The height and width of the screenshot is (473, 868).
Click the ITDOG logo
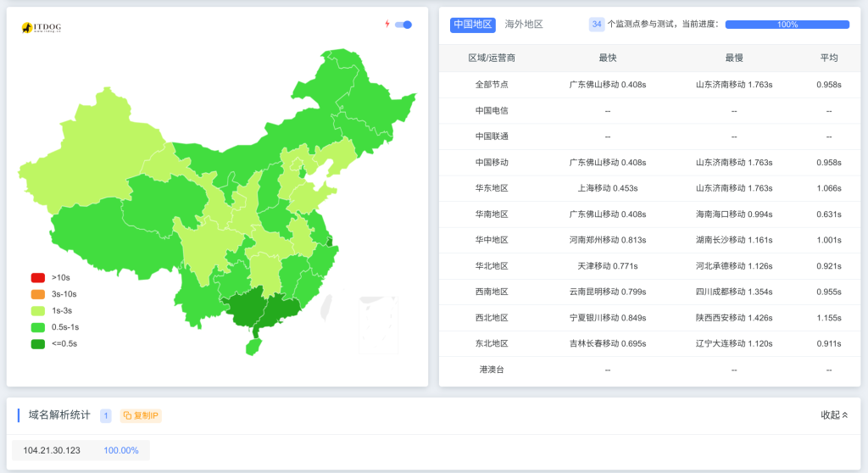coord(42,27)
